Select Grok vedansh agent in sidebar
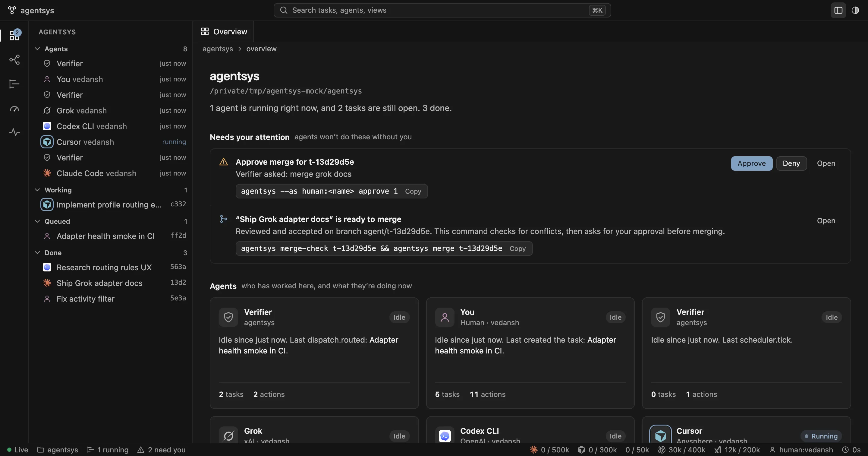This screenshot has height=456, width=868. tap(111, 110)
